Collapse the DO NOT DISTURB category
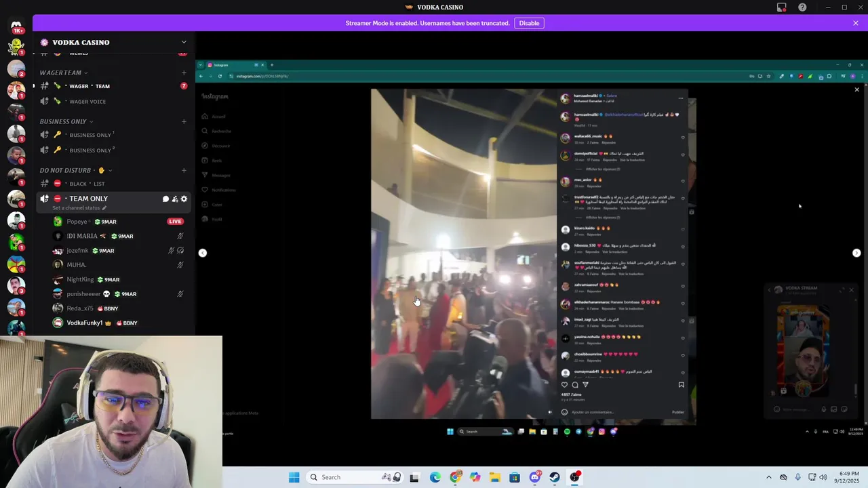This screenshot has height=488, width=868. tap(76, 170)
